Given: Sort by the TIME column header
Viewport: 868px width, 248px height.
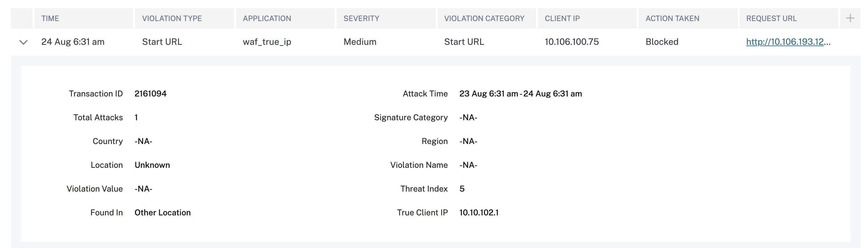Looking at the screenshot, I should [83, 18].
